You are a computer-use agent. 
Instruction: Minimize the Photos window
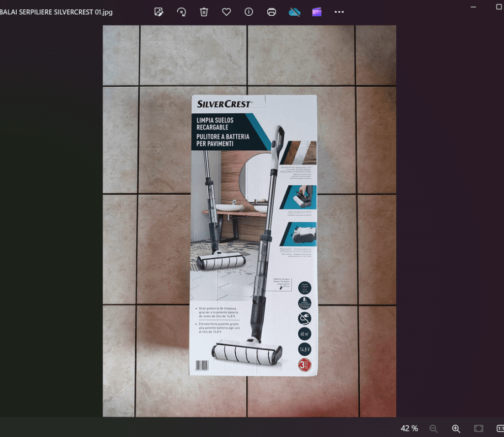point(473,7)
